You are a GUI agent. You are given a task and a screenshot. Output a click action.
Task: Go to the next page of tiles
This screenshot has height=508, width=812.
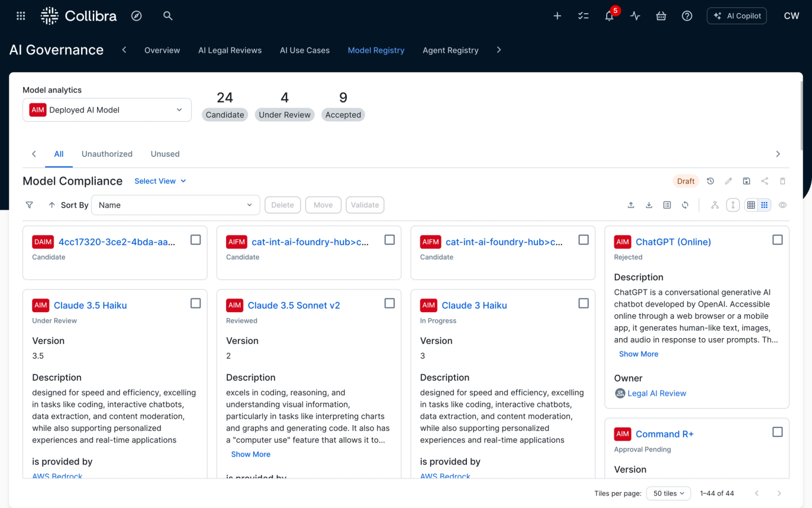click(x=779, y=493)
